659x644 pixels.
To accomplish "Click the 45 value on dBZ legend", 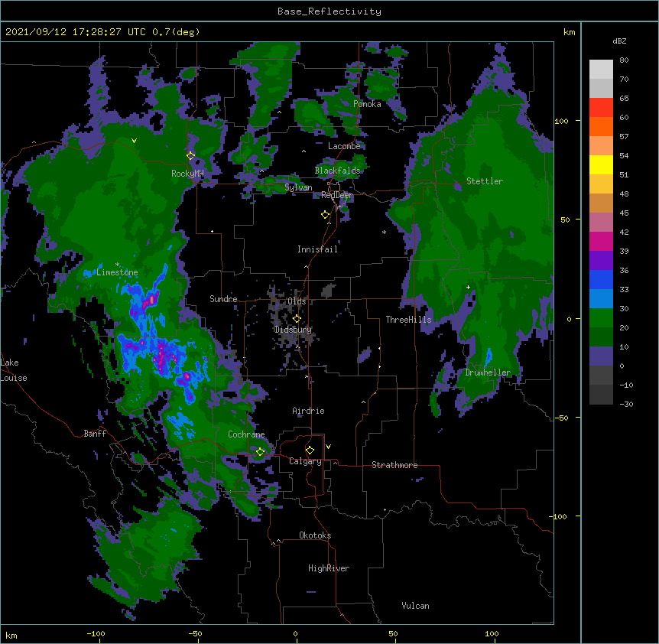I will [x=624, y=213].
